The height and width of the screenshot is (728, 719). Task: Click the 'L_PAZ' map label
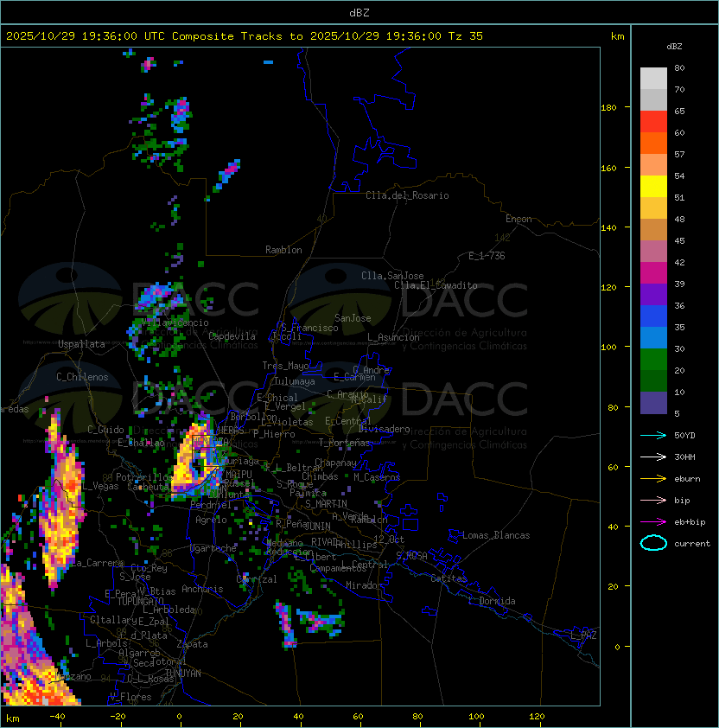tap(583, 635)
